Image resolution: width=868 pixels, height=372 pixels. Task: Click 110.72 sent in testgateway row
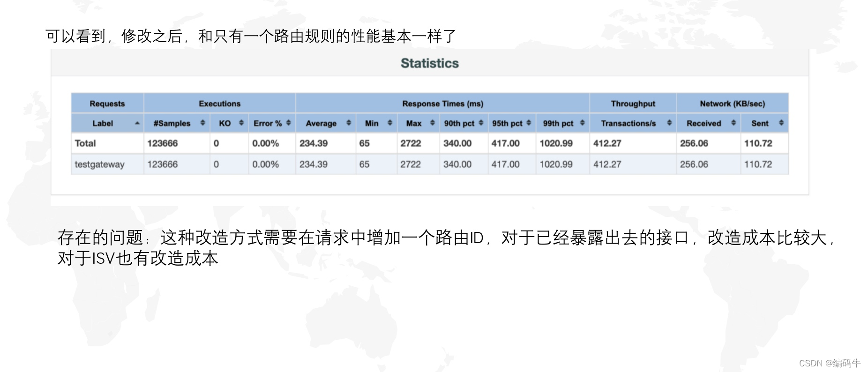[x=758, y=164]
